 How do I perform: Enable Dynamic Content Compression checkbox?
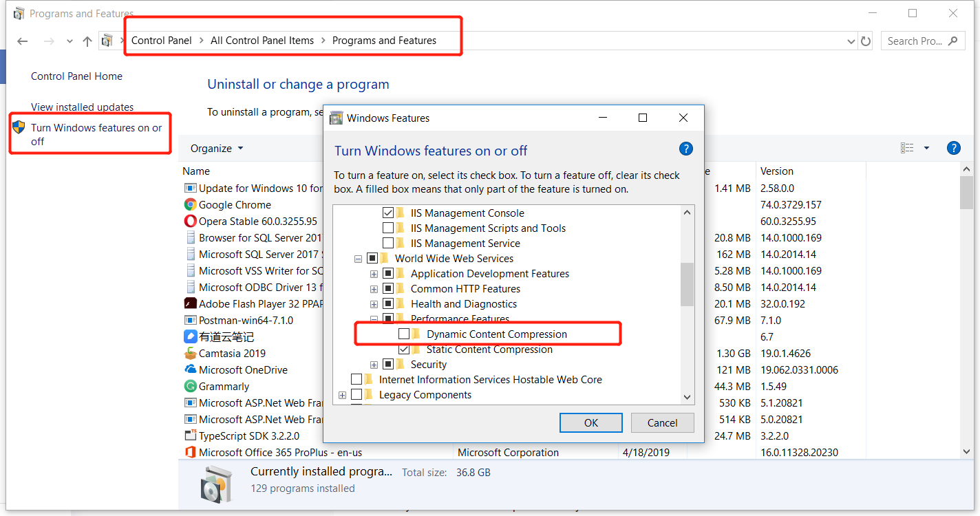(x=404, y=334)
